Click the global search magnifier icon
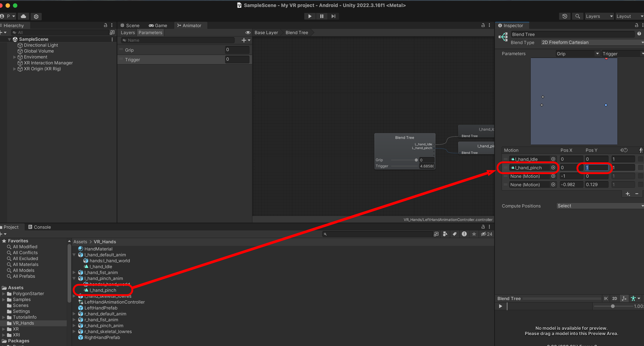The width and height of the screenshot is (644, 346). coord(578,16)
